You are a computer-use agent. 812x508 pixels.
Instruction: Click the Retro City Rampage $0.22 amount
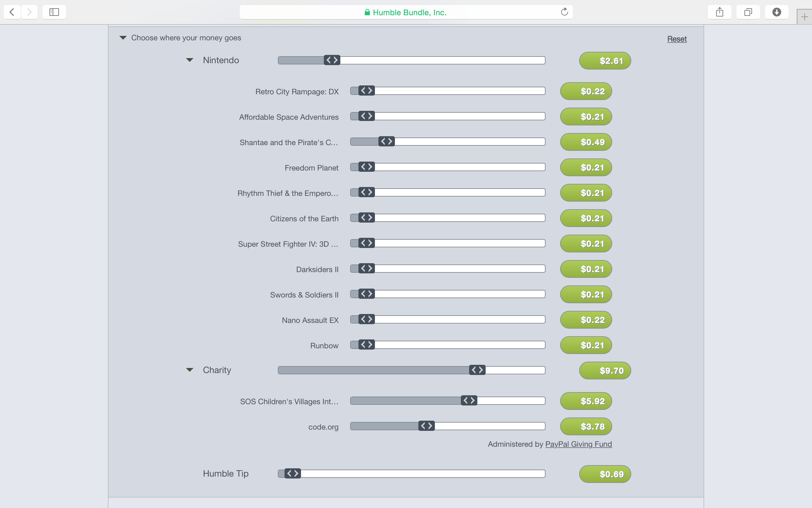click(586, 91)
